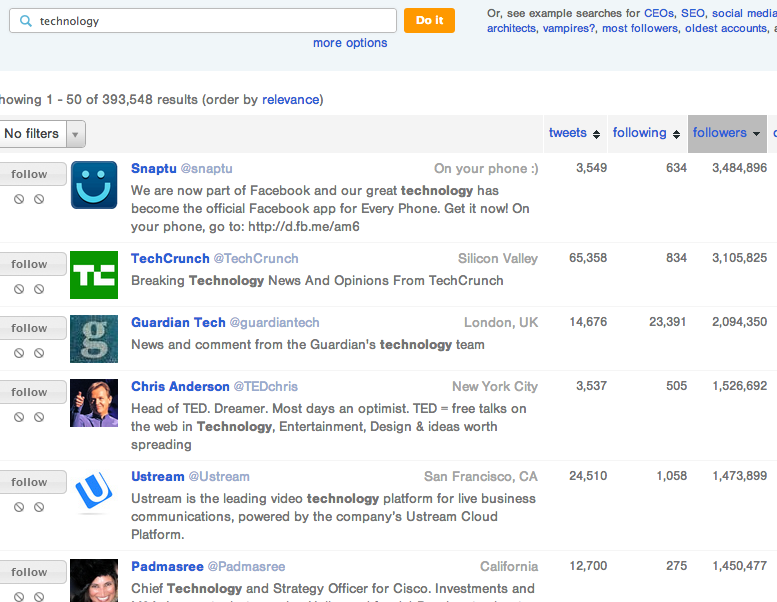Open the @TechCrunch handle link
777x602 pixels.
point(256,259)
